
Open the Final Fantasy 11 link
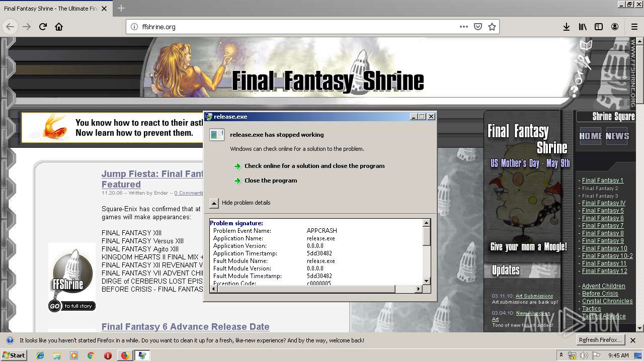click(x=604, y=263)
